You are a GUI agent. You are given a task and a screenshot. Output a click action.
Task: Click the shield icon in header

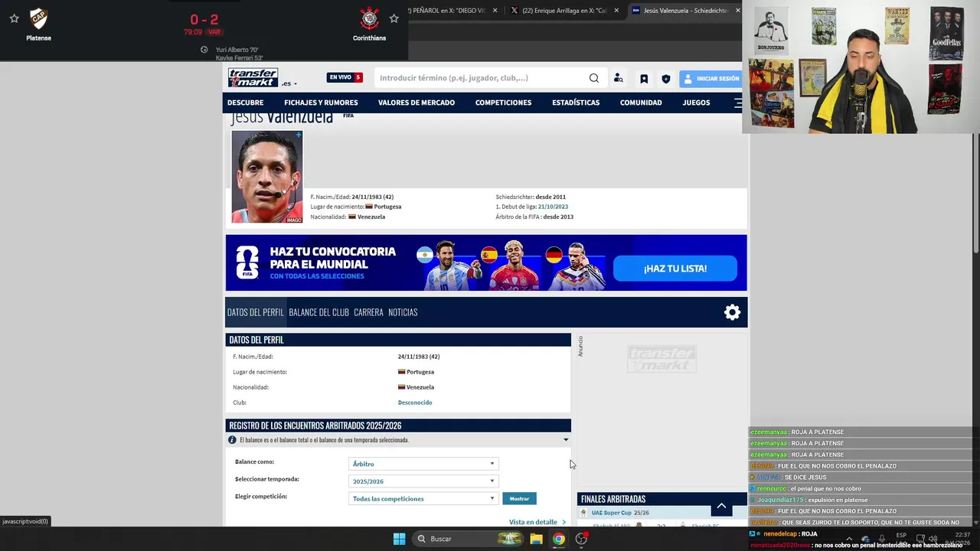(x=666, y=79)
